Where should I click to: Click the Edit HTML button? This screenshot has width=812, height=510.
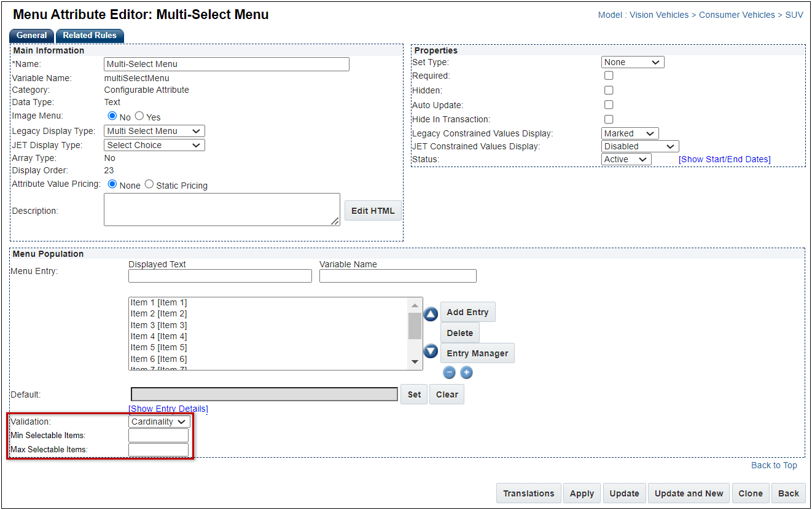pyautogui.click(x=373, y=211)
